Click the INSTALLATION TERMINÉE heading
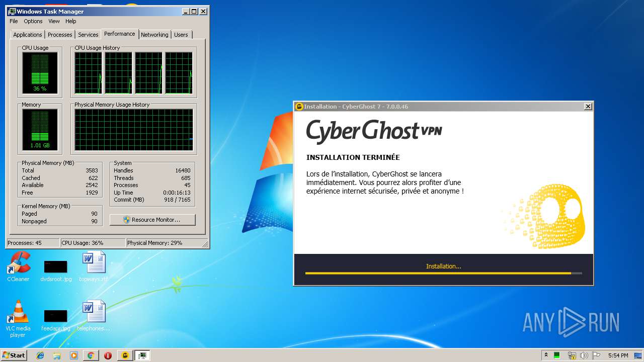 [353, 157]
